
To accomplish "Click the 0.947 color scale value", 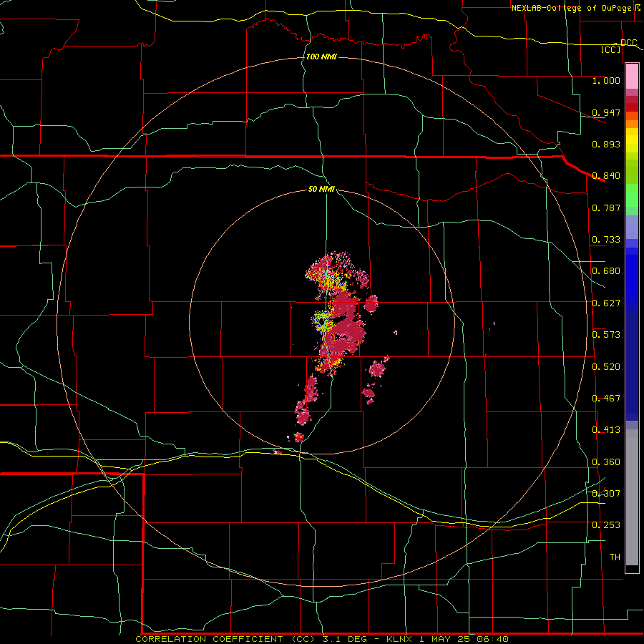I will pos(606,112).
